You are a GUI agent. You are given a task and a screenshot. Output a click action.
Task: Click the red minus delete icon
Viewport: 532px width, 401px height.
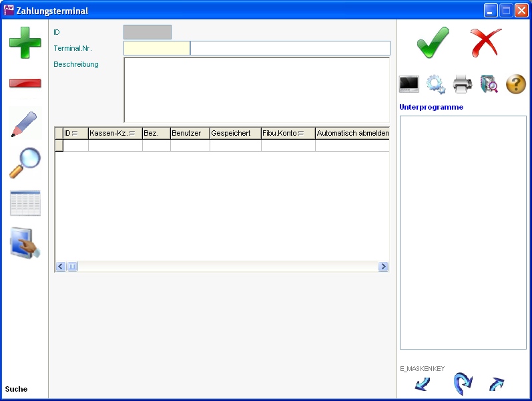pyautogui.click(x=25, y=84)
